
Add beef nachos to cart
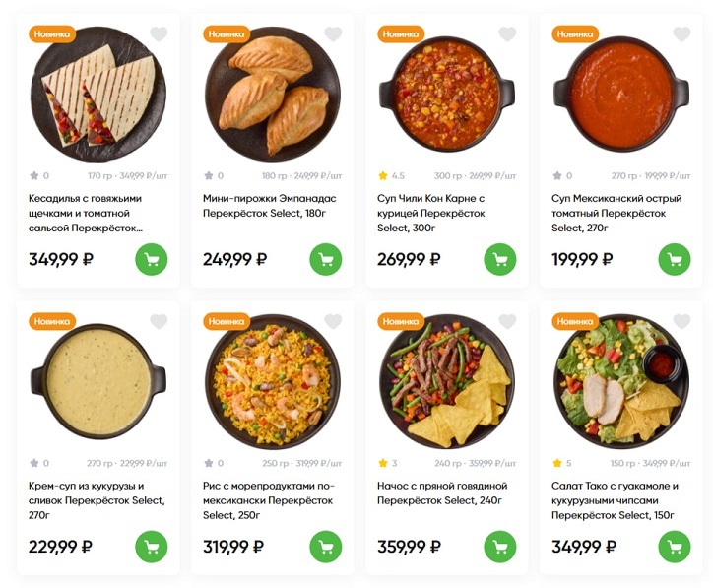coord(500,547)
